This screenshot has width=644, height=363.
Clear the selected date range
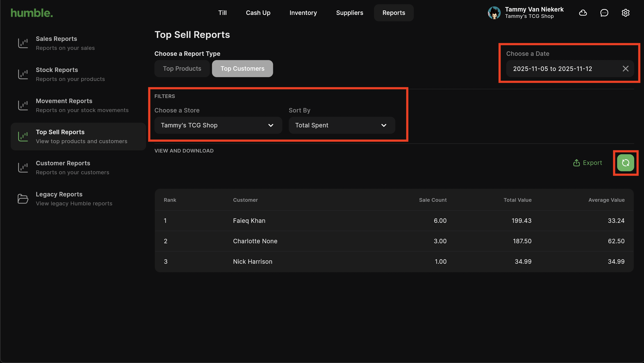click(x=625, y=69)
